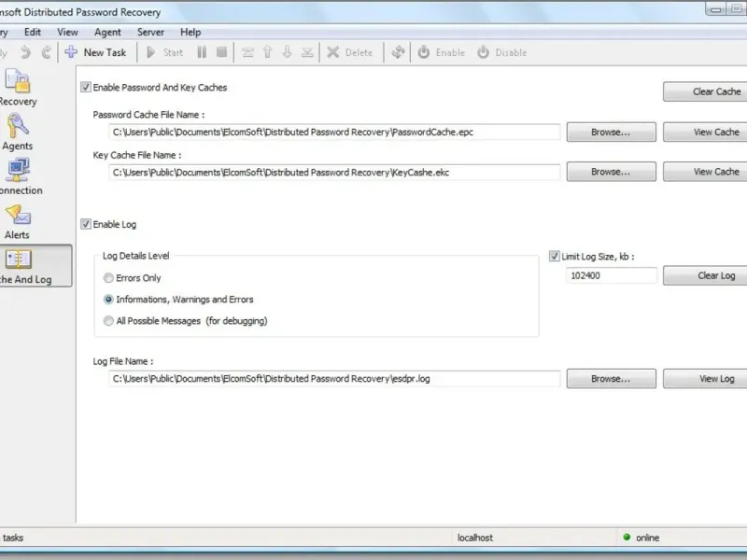Select Informations, Warnings and Errors option
Viewport: 747px width, 560px height.
[x=108, y=299]
